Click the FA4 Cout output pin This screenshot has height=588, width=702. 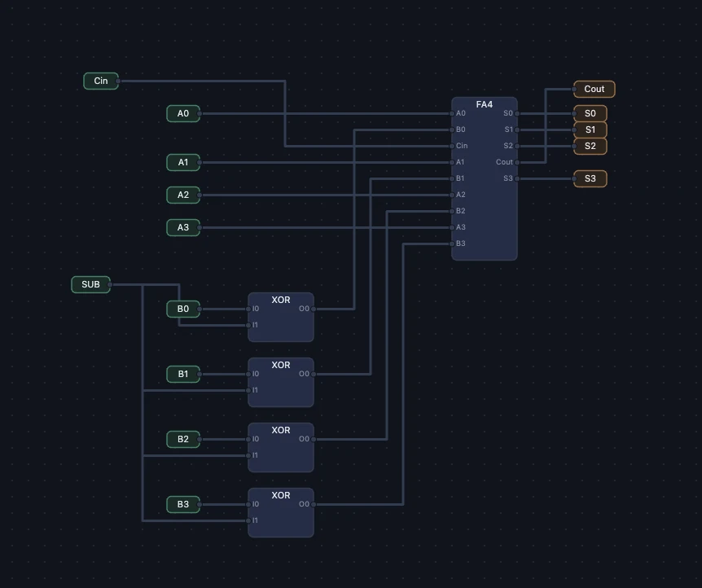pyautogui.click(x=517, y=163)
